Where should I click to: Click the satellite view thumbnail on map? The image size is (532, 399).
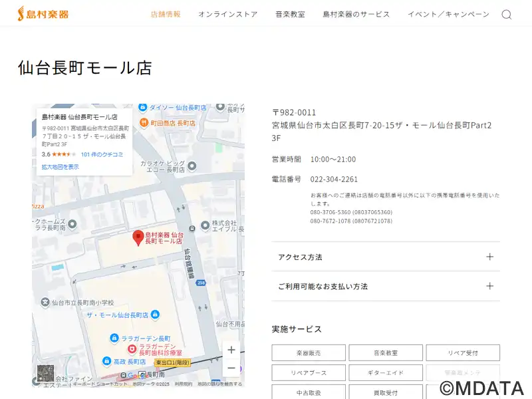tap(45, 373)
